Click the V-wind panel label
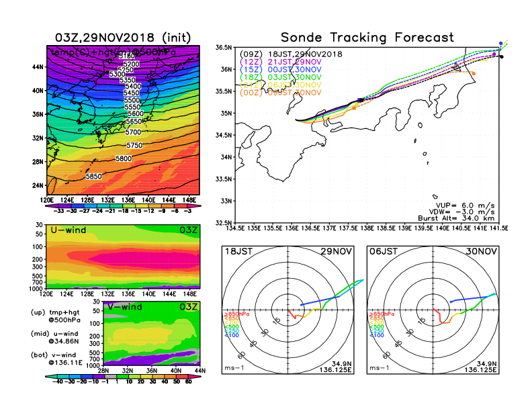532x411 pixels. [x=124, y=306]
